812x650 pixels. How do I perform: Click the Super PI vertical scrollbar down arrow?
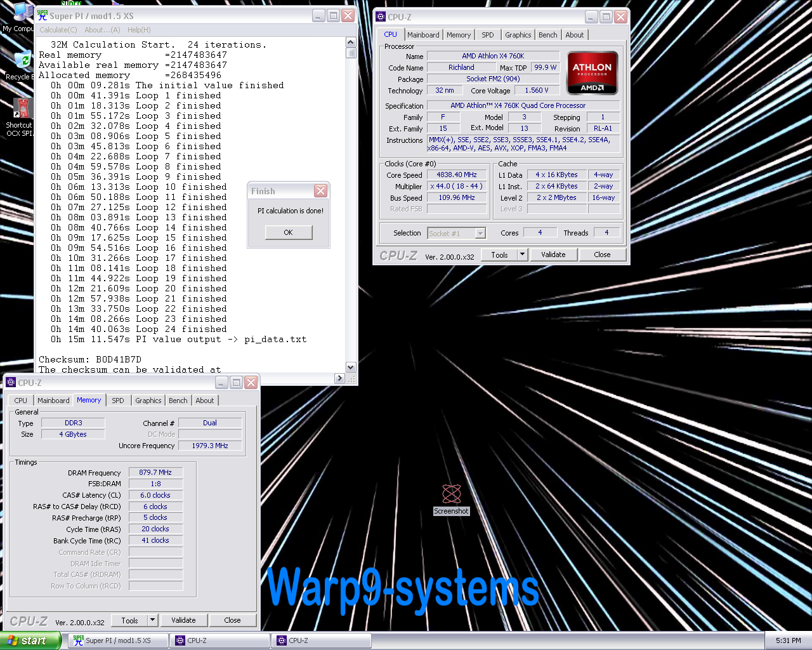coord(351,368)
